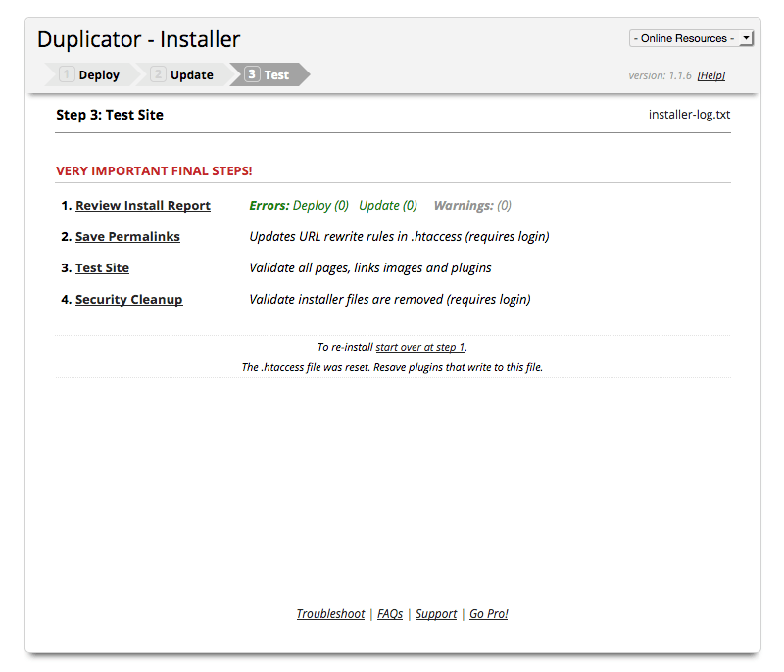
Task: Click the Warnings: (0) text
Action: [472, 206]
